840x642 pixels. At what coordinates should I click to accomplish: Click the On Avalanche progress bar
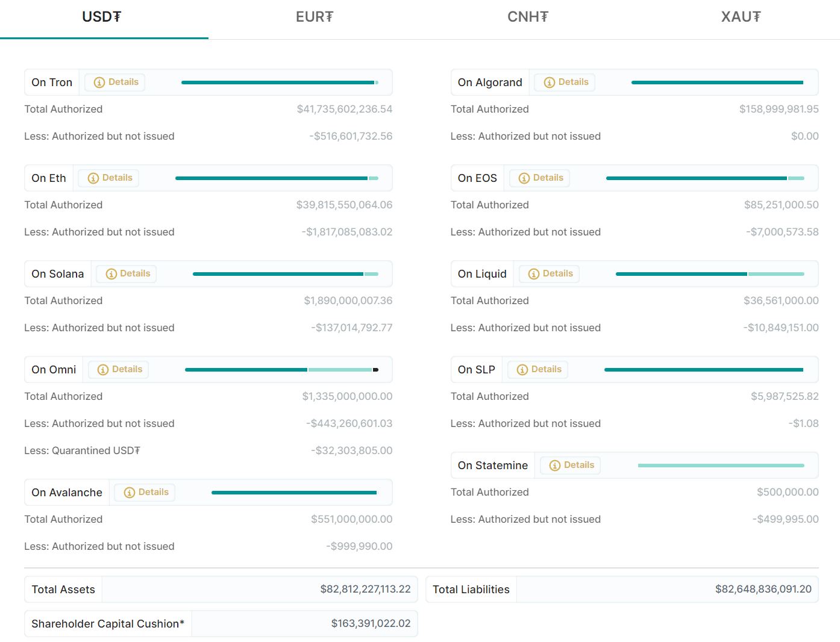pos(294,493)
